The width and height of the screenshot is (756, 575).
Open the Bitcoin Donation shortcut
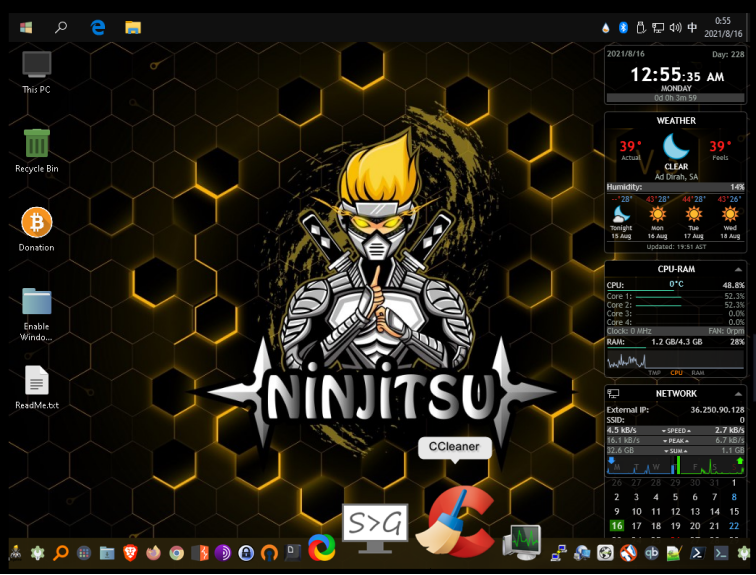pos(36,230)
